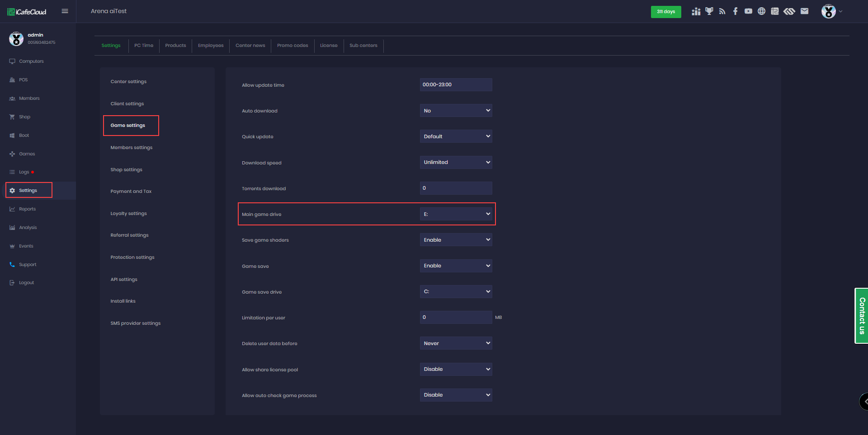Open the trophy icon in header

click(x=709, y=11)
